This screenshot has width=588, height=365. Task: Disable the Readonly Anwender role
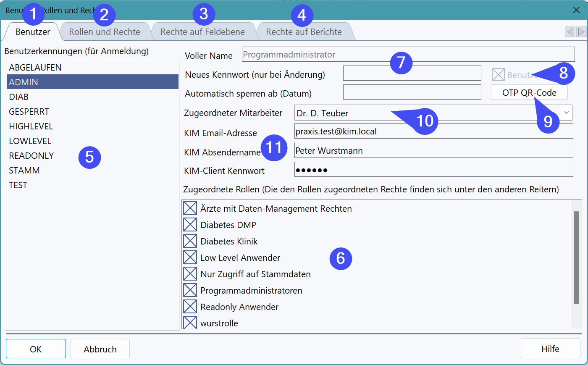[190, 307]
